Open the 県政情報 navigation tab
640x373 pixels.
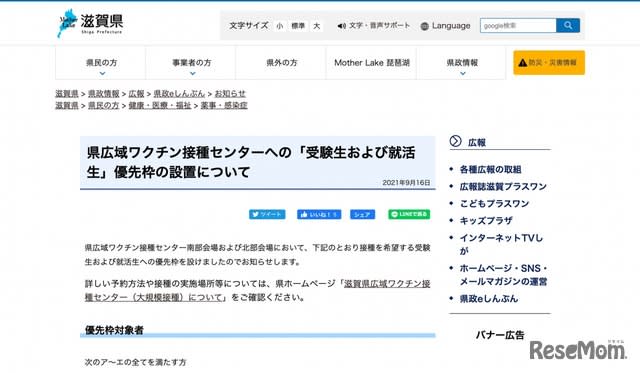pos(462,63)
